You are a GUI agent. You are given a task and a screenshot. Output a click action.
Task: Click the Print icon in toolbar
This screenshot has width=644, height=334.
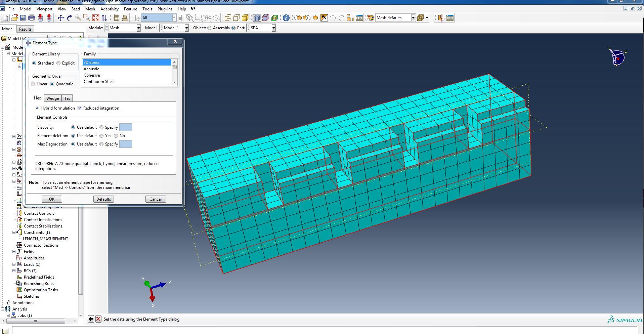pyautogui.click(x=32, y=18)
